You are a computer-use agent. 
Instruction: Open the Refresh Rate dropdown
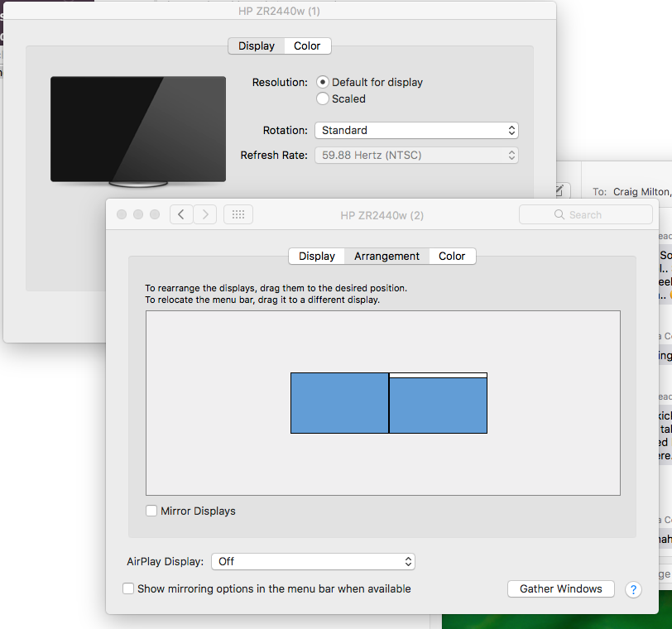[416, 155]
